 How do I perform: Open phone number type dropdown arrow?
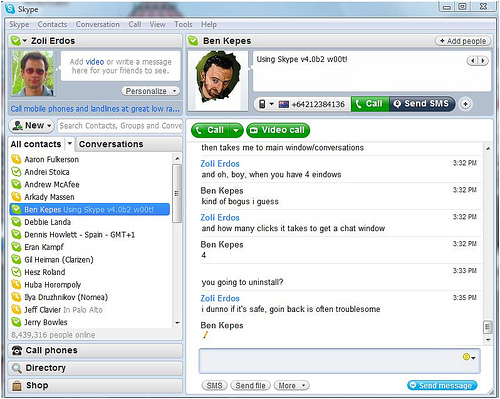(x=272, y=104)
